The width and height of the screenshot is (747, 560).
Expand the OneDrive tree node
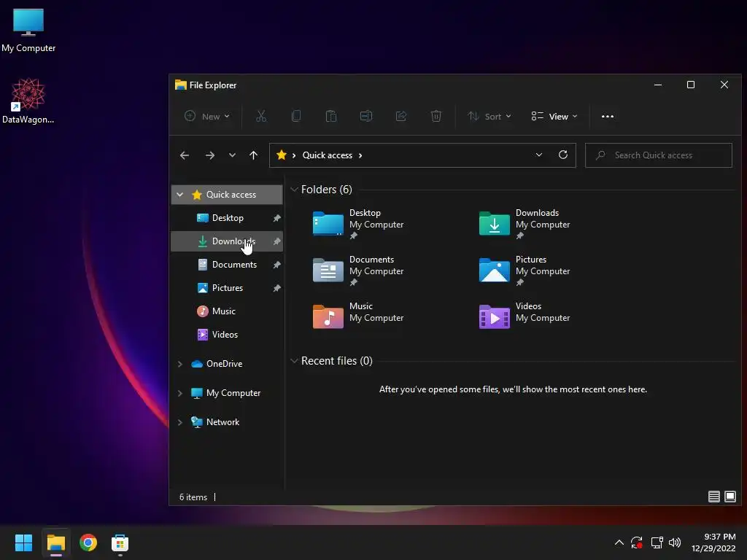179,364
